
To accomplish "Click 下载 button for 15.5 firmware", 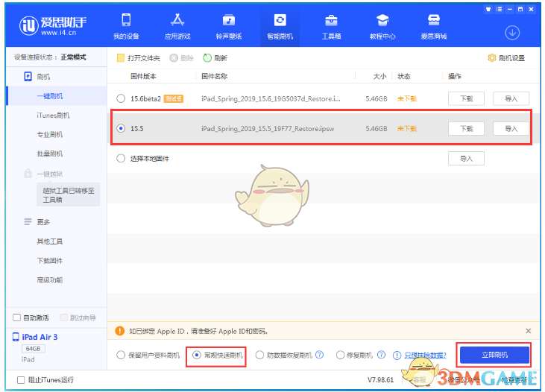I will coord(466,128).
